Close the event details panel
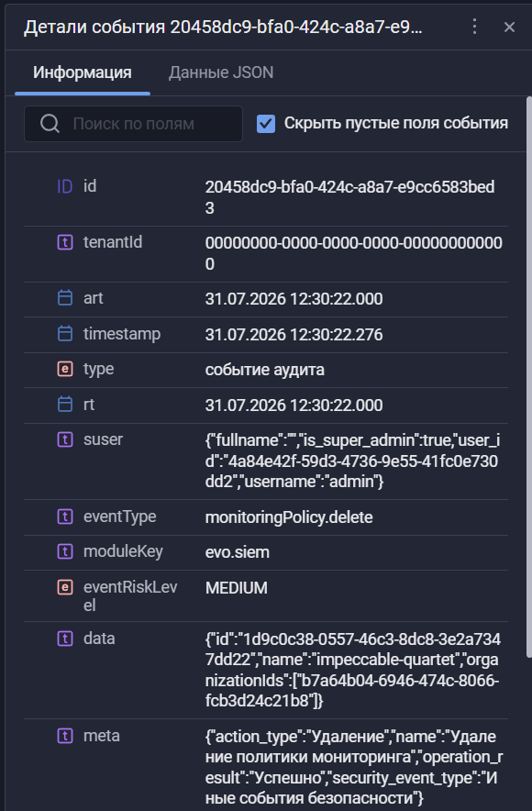This screenshot has width=532, height=811. tap(509, 28)
